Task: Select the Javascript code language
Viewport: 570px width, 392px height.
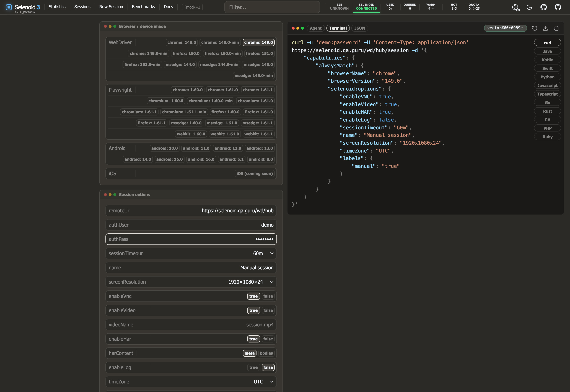Action: coord(547,86)
